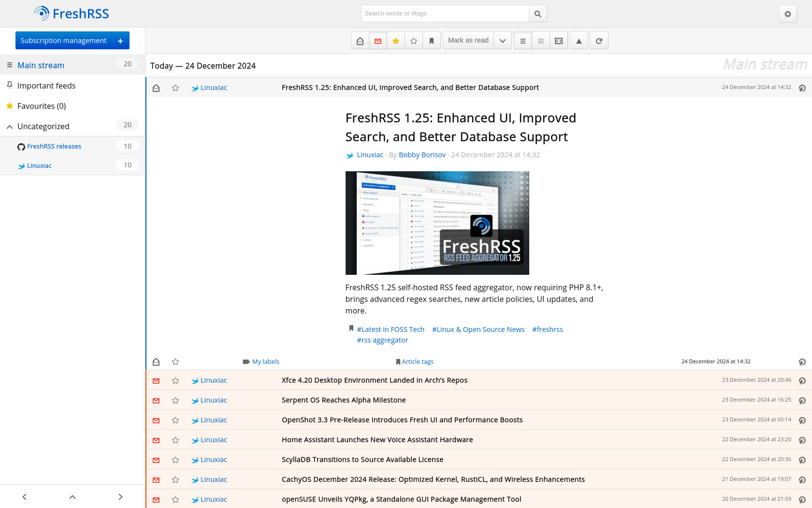Click the #Latest in FOSS Tech tag
Image resolution: width=812 pixels, height=508 pixels.
coord(391,329)
